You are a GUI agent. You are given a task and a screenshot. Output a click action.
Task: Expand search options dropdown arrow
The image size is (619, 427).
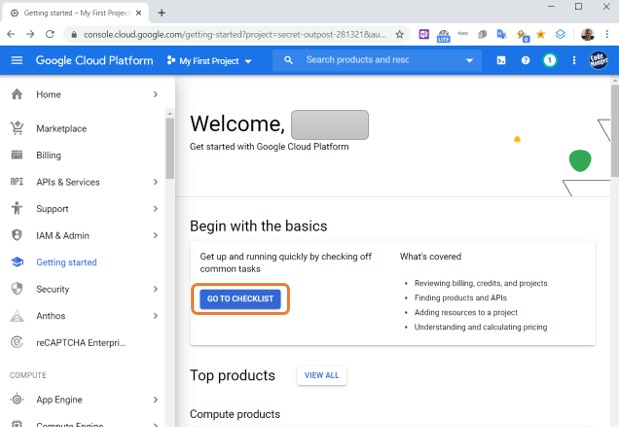click(469, 60)
